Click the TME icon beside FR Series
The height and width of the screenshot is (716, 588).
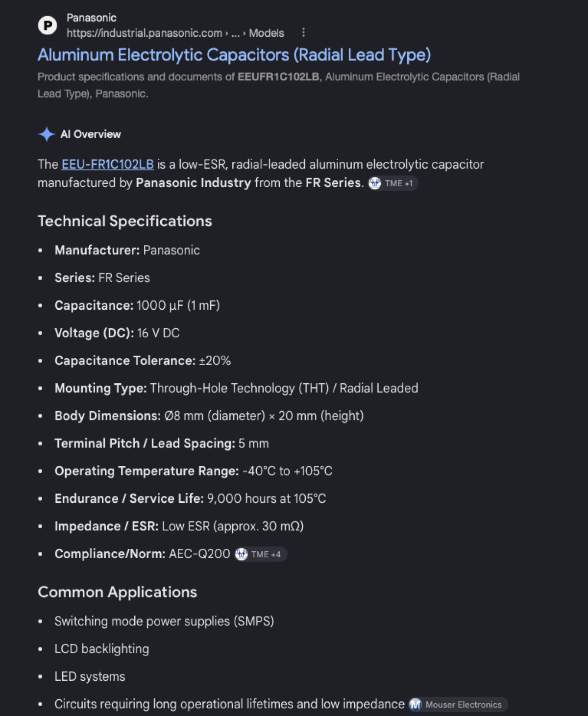[x=375, y=183]
